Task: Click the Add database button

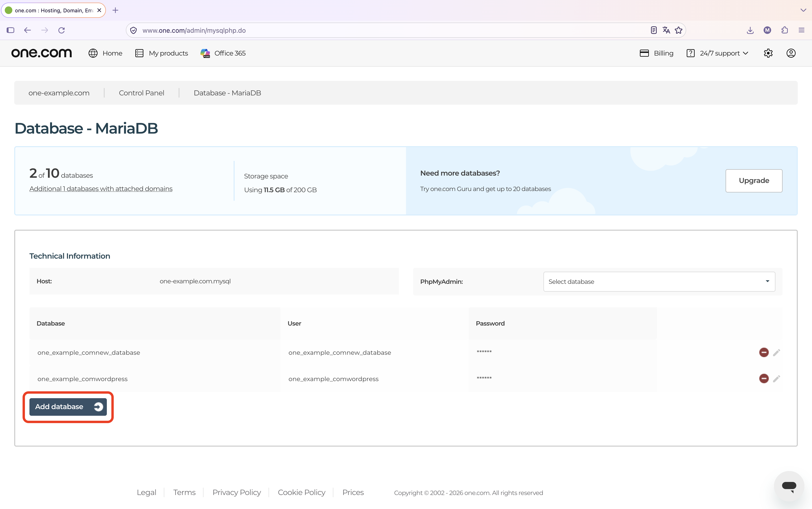Action: click(68, 407)
